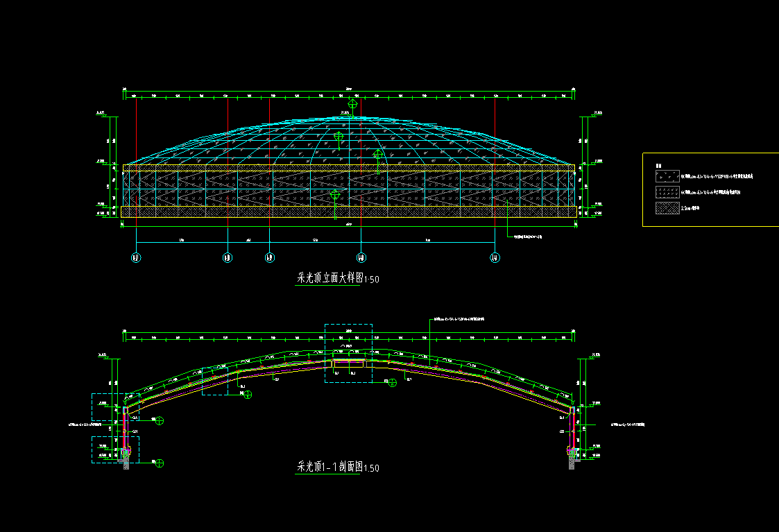The width and height of the screenshot is (779, 532).
Task: Click the middle hatch swatch in the legend
Action: tap(667, 192)
